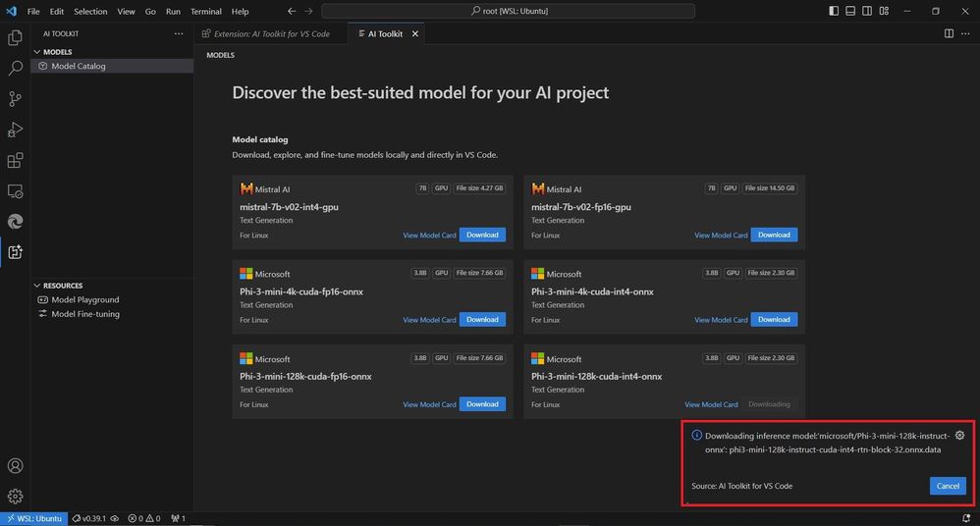This screenshot has height=526, width=980.
Task: Click the WSL: Ubuntu remote indicator
Action: click(34, 518)
